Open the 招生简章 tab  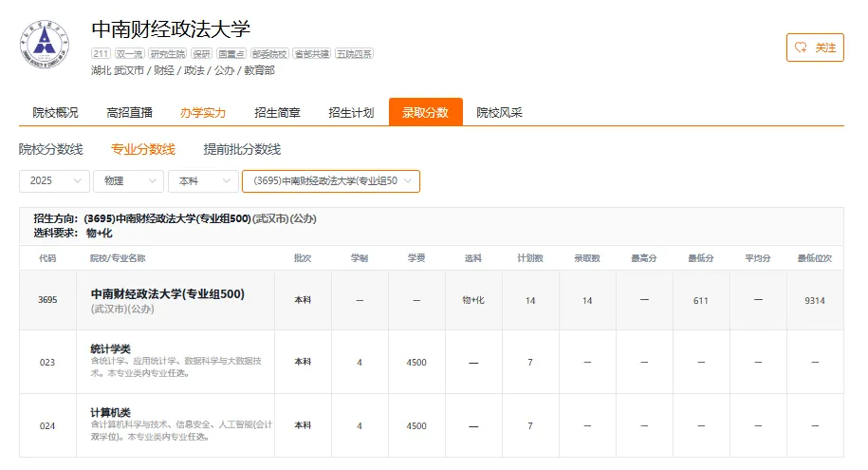[x=277, y=112]
